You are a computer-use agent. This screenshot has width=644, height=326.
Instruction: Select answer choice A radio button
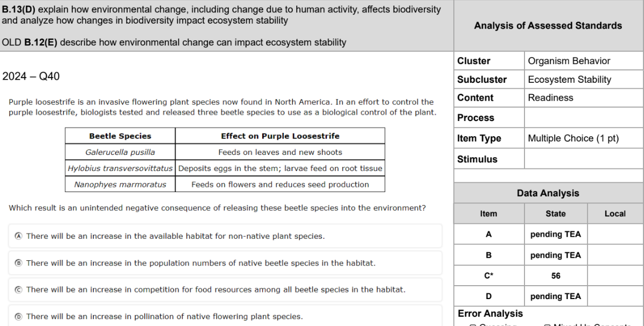tap(18, 236)
